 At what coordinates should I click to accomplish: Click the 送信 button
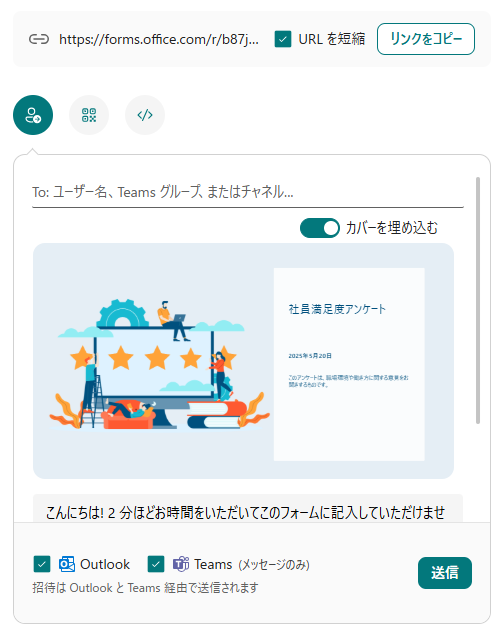pos(445,573)
